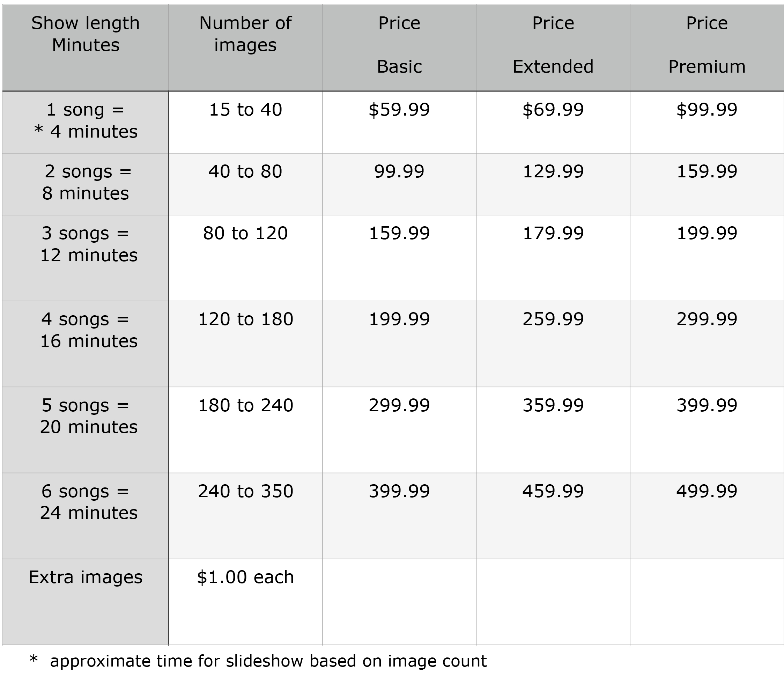Click the 129.99 Extended price cell
784x677 pixels.
click(x=553, y=171)
